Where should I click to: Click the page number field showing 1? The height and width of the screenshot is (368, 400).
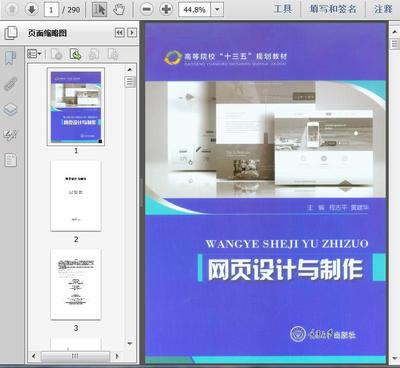pyautogui.click(x=51, y=9)
